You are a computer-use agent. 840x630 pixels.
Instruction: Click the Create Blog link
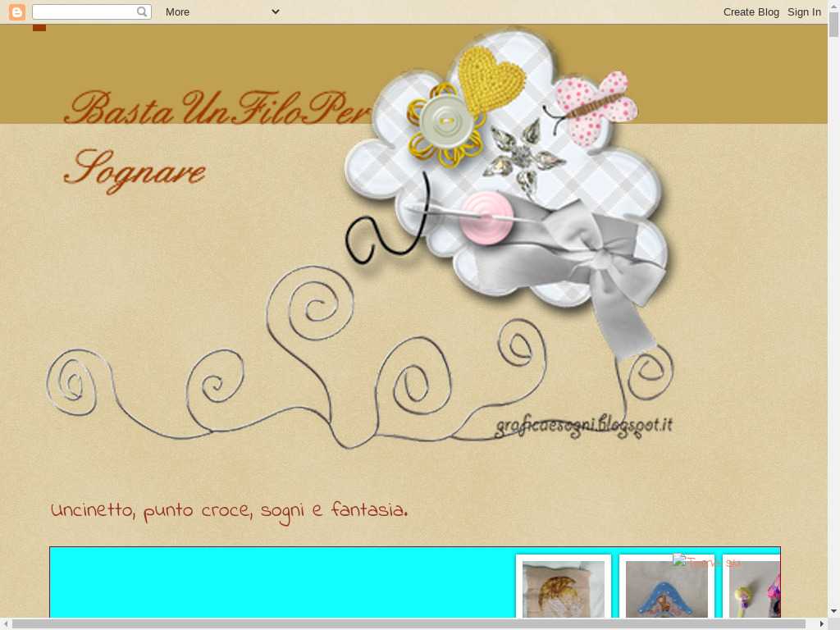(751, 11)
